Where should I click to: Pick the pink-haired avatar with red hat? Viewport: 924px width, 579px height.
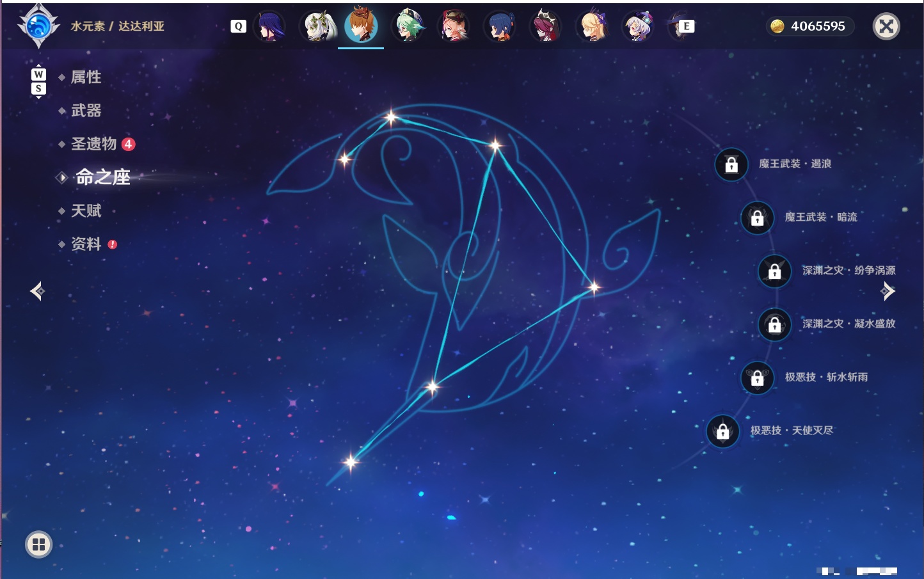(454, 26)
